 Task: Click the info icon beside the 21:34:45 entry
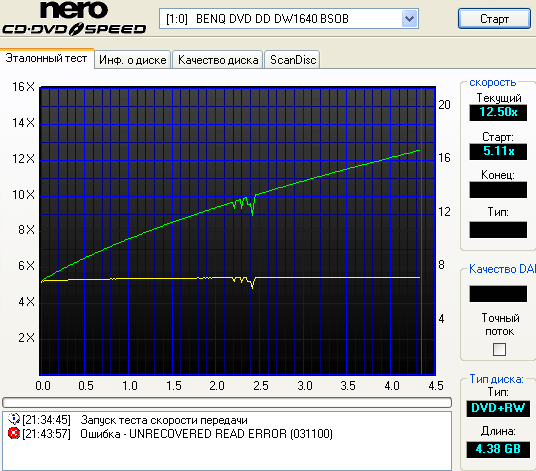14,419
